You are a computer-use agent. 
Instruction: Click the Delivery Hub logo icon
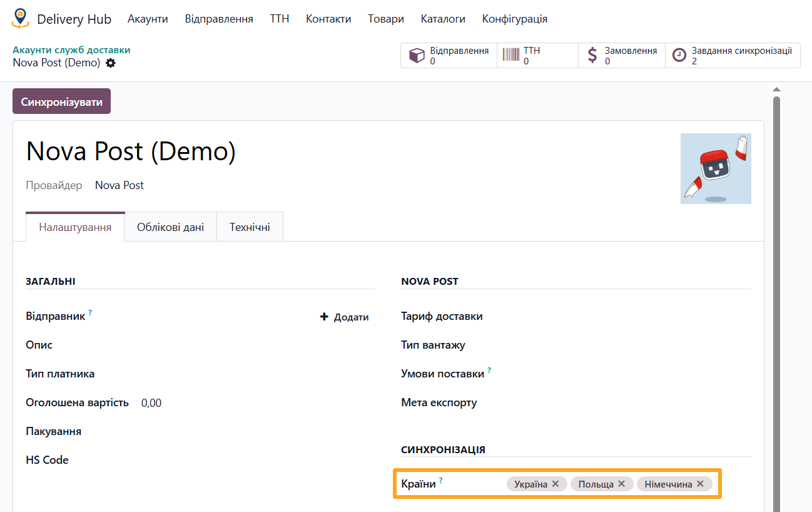(x=20, y=18)
